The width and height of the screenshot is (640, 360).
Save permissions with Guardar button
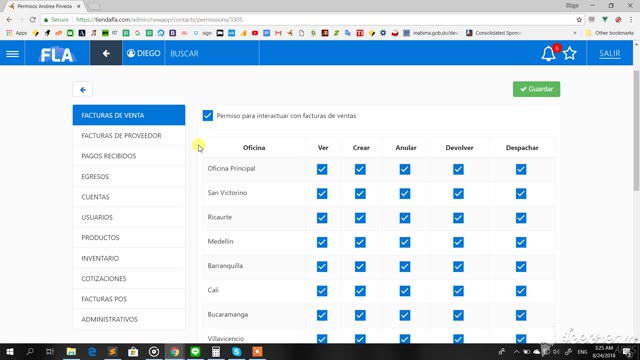[536, 89]
